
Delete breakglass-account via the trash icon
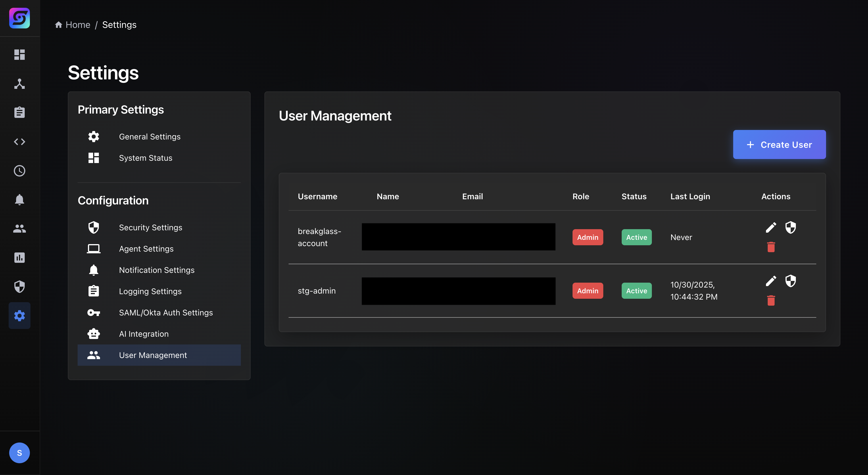771,247
